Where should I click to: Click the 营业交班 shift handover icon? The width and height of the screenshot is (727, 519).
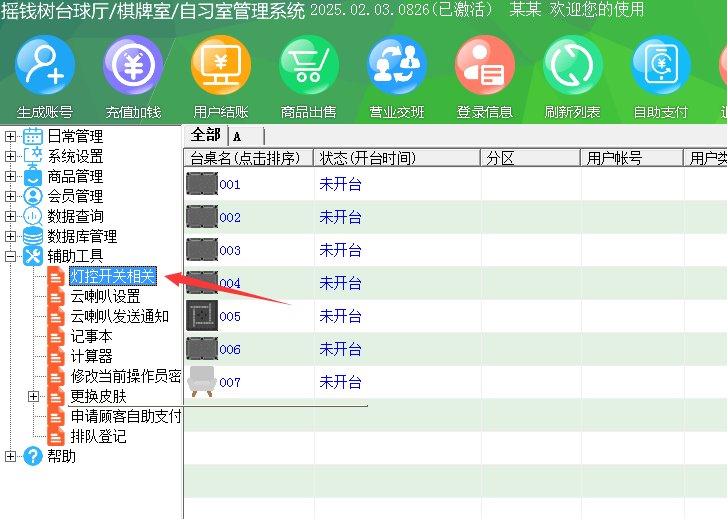click(397, 66)
